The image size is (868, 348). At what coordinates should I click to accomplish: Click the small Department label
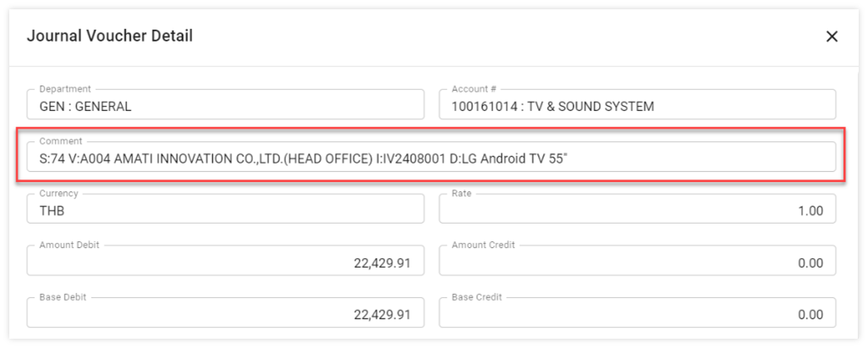[65, 89]
